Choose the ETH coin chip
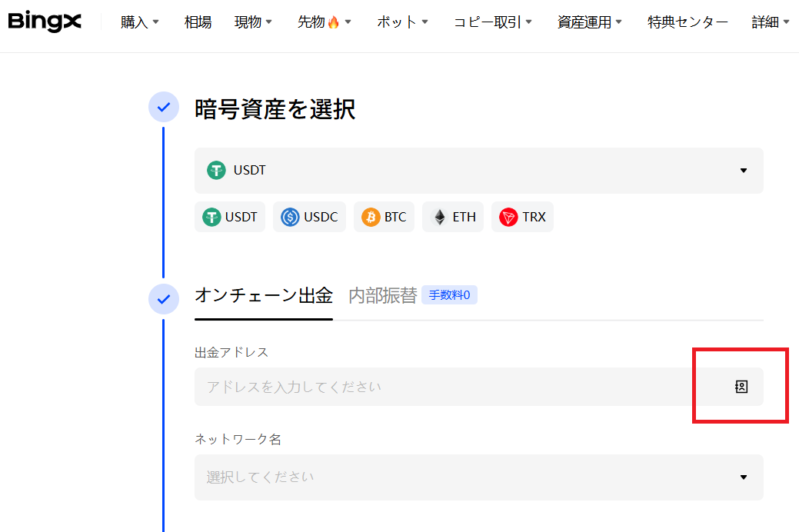 pyautogui.click(x=453, y=217)
